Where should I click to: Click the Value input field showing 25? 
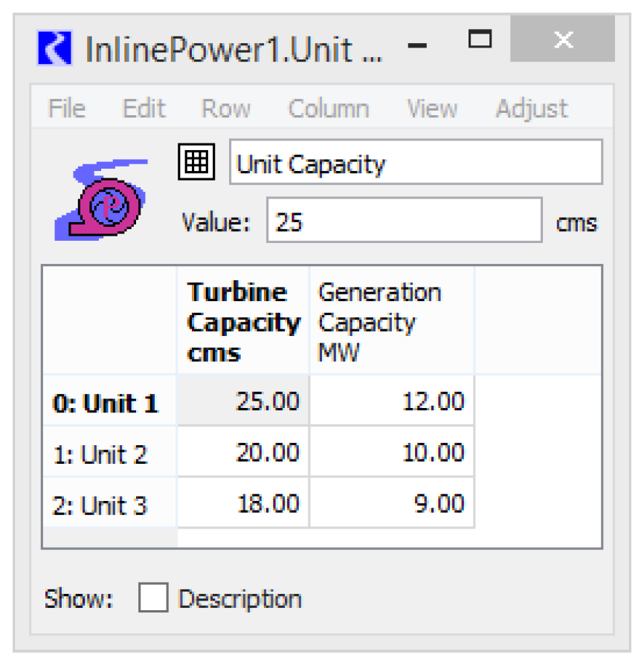(404, 221)
